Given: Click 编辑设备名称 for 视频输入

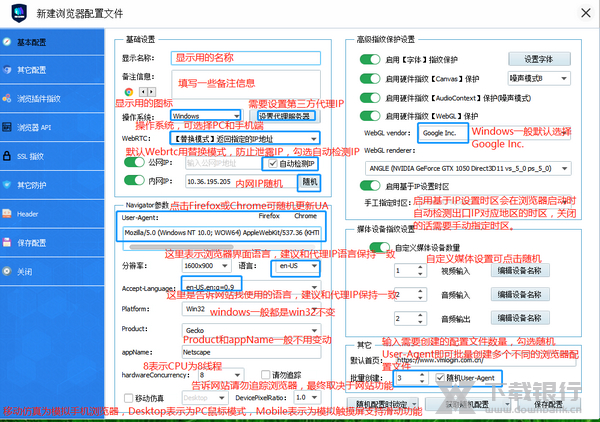Looking at the screenshot, I should pyautogui.click(x=520, y=270).
